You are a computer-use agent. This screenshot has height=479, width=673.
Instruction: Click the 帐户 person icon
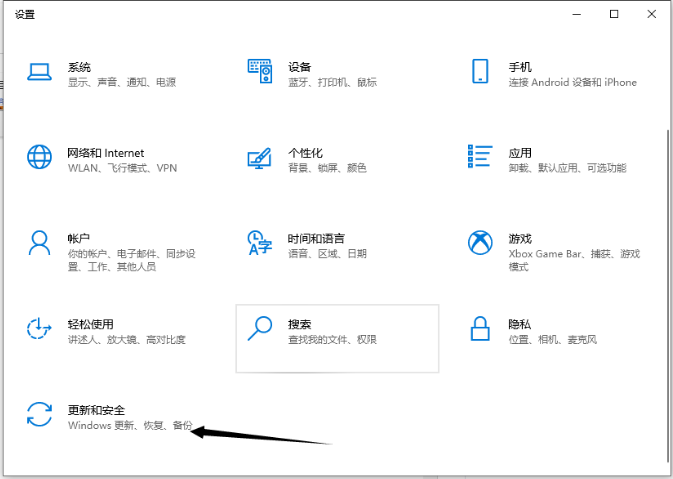pos(39,243)
